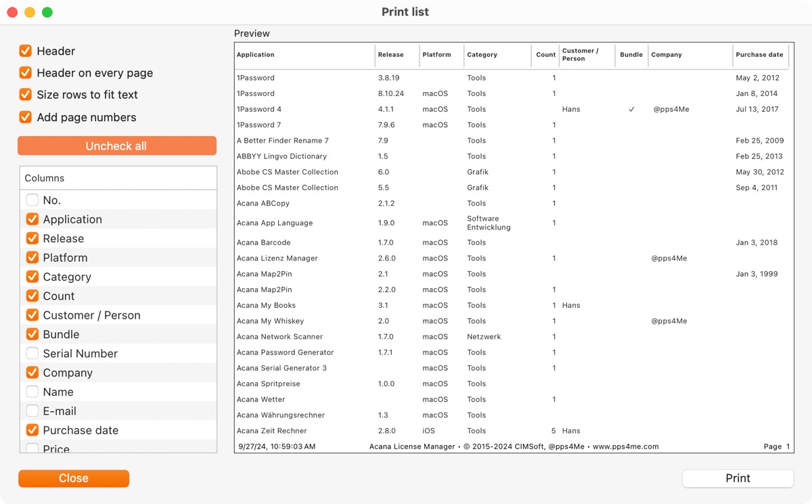The width and height of the screenshot is (812, 504).
Task: Select purchase date 'Jan 3, 1999'
Action: click(757, 274)
